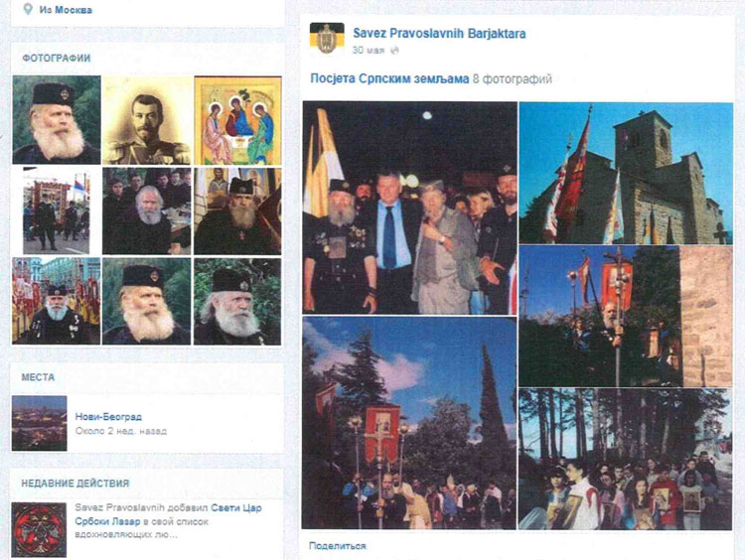Click the globe privacy icon next to 30 мая
The width and height of the screenshot is (745, 560).
click(x=394, y=51)
